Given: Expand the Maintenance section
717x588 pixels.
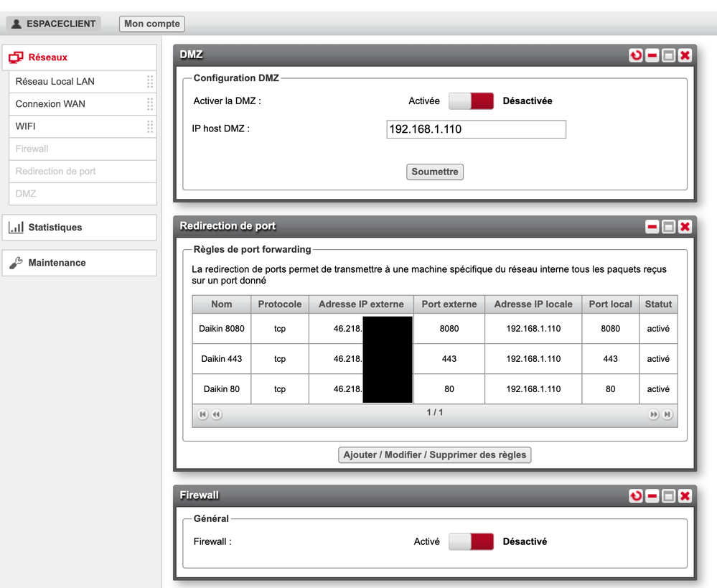Looking at the screenshot, I should [79, 263].
